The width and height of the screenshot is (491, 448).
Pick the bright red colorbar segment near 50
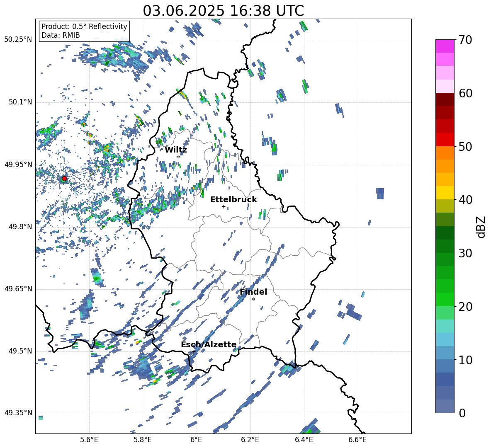tap(445, 140)
